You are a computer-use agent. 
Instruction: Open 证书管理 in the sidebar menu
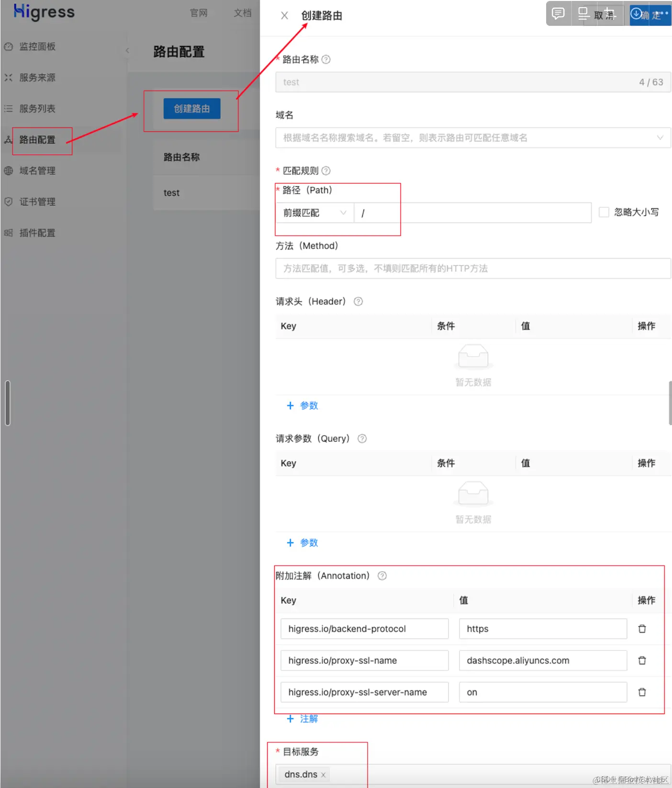tap(37, 202)
